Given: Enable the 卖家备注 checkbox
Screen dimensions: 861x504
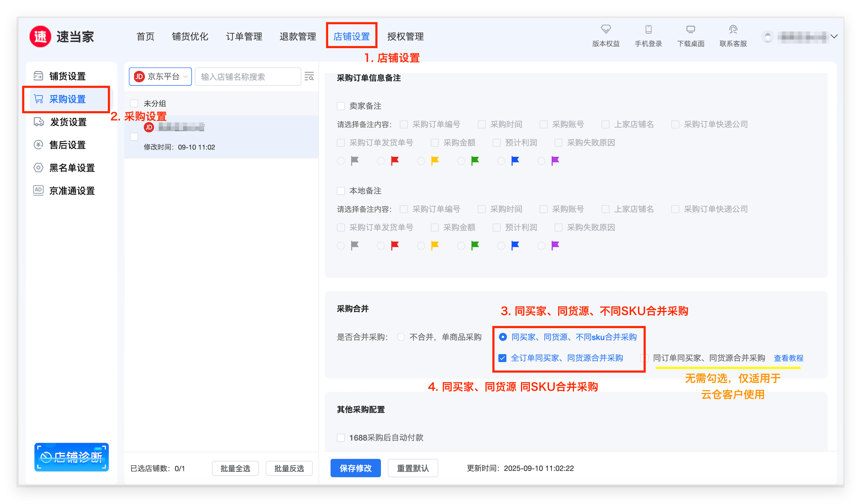Looking at the screenshot, I should pyautogui.click(x=341, y=106).
